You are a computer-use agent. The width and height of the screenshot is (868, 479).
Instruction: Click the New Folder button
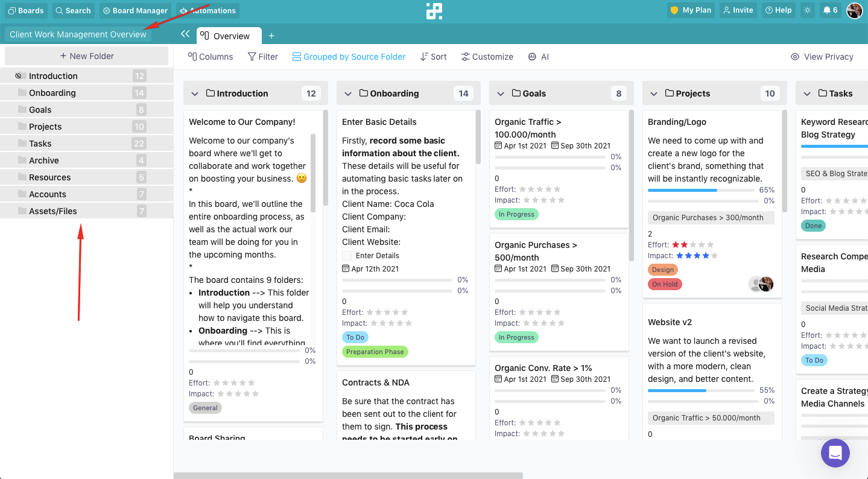tap(86, 56)
